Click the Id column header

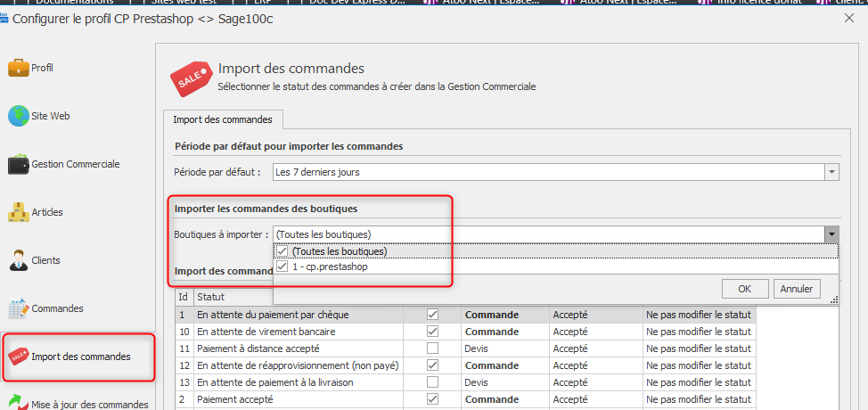pyautogui.click(x=184, y=298)
